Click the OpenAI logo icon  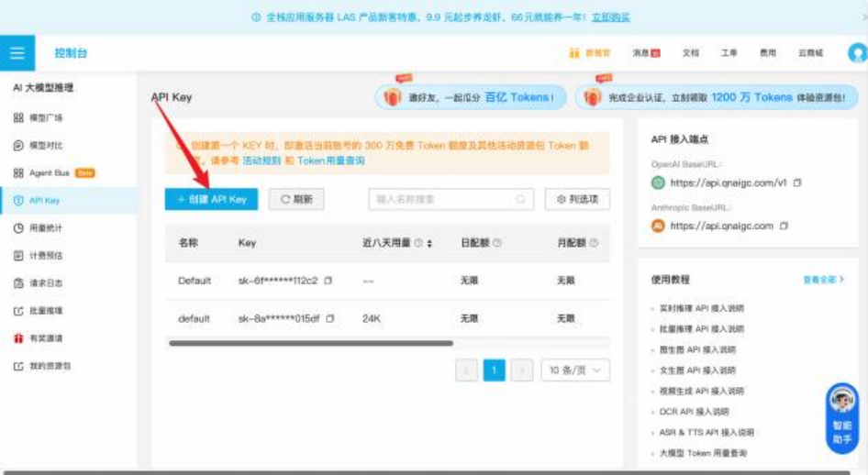pos(658,182)
